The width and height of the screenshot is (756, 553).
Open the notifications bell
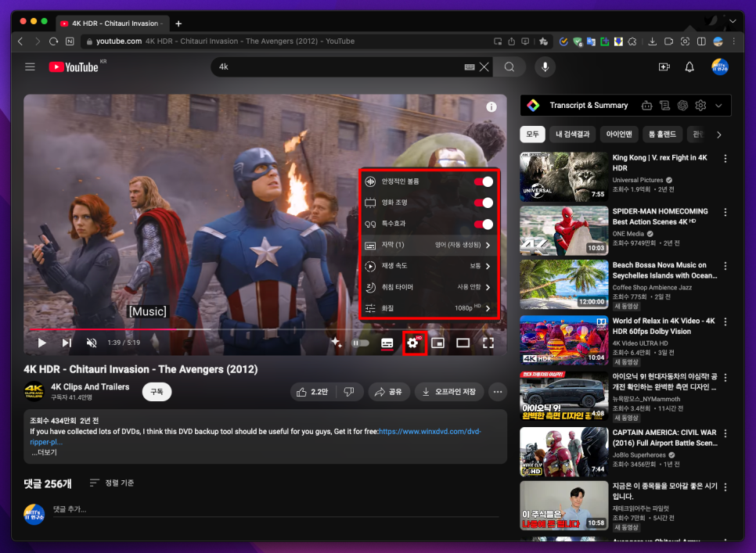[689, 67]
